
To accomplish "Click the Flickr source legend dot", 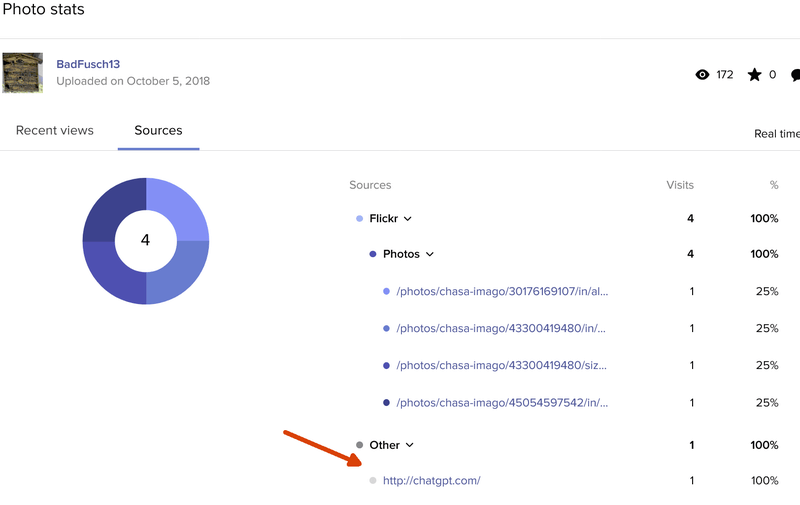I will (359, 218).
